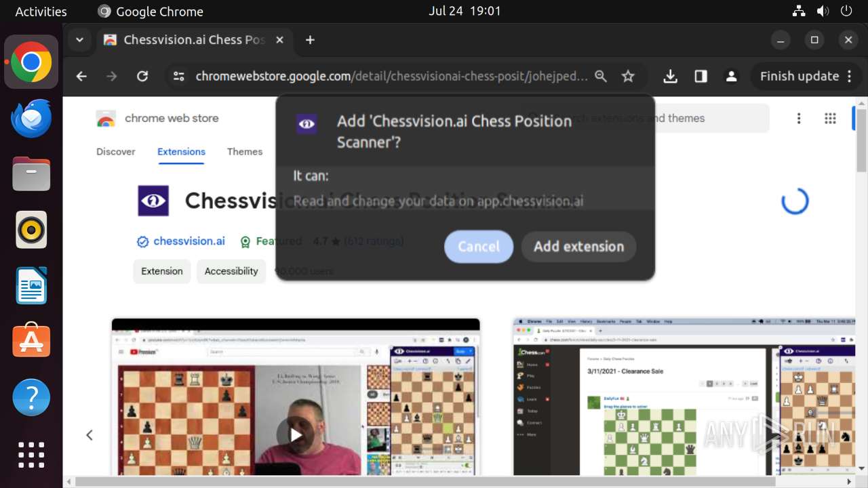Click the Chessvision extension logo on the page
The image size is (868, 488).
tap(153, 201)
